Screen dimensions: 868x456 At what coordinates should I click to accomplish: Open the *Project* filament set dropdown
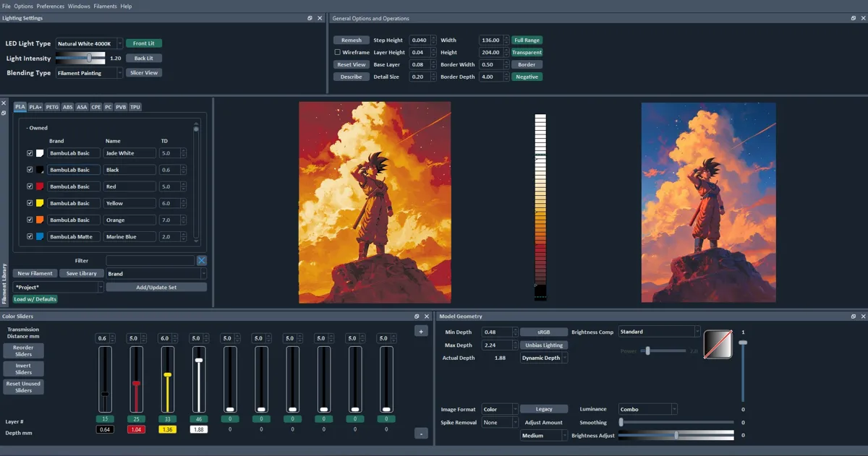point(59,287)
